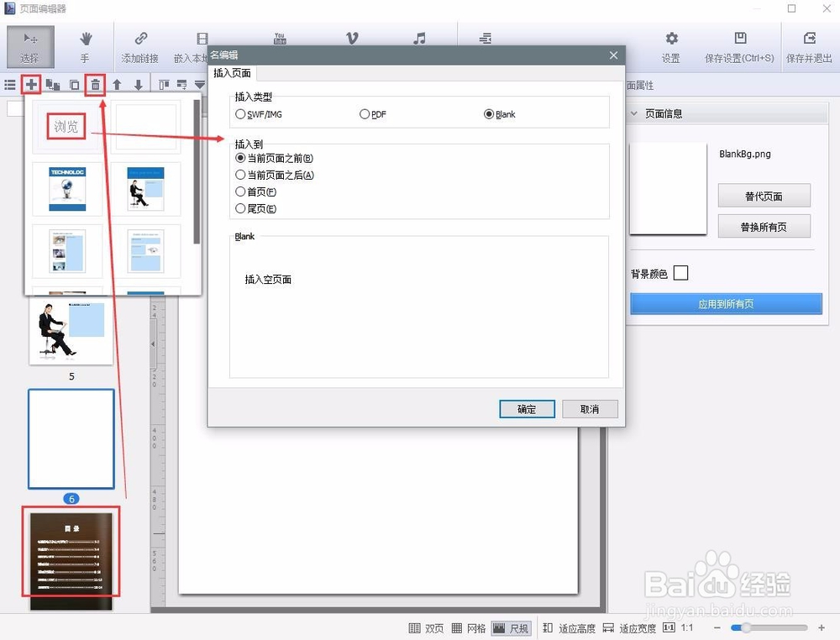840x640 pixels.
Task: Move page down with arrow icon
Action: 139,85
